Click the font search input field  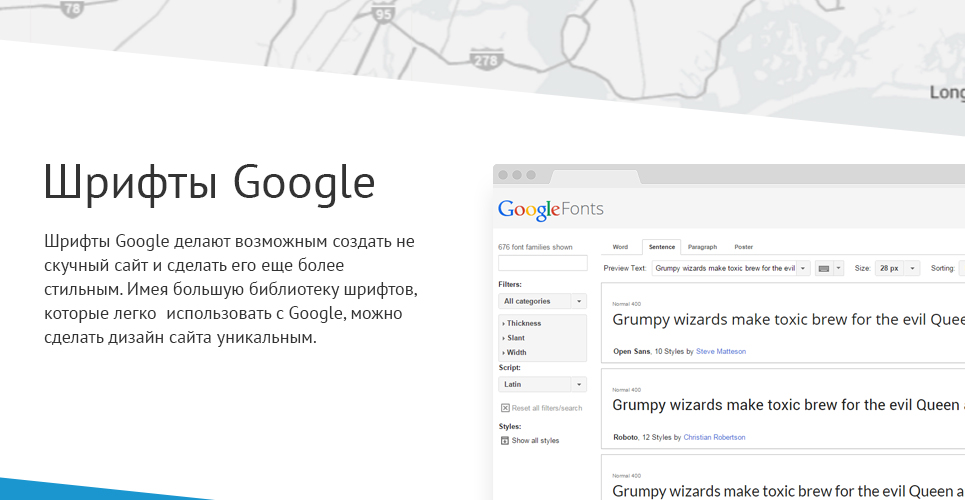(542, 263)
